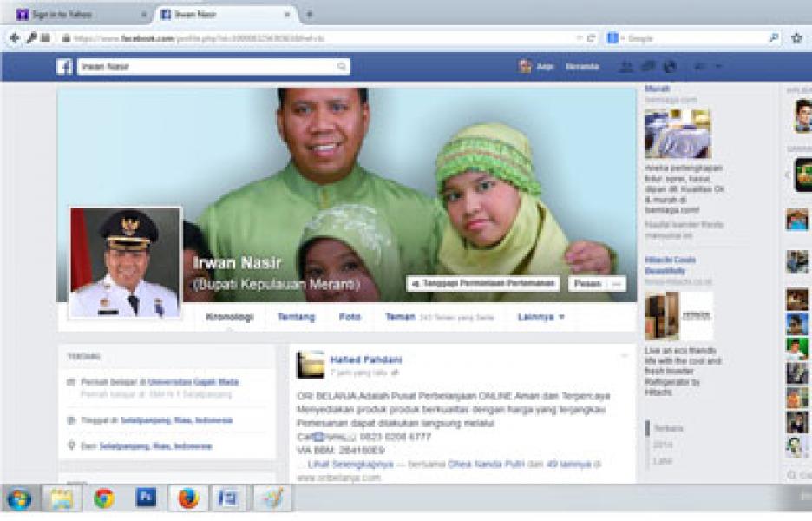The width and height of the screenshot is (812, 521).
Task: Click Lihat Selengkapnya to expand post
Action: [x=350, y=464]
